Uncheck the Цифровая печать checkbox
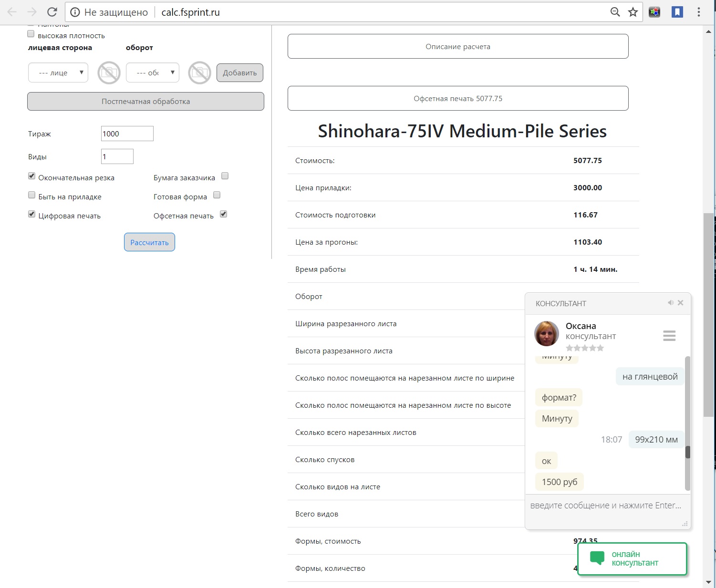This screenshot has height=588, width=716. click(x=31, y=214)
